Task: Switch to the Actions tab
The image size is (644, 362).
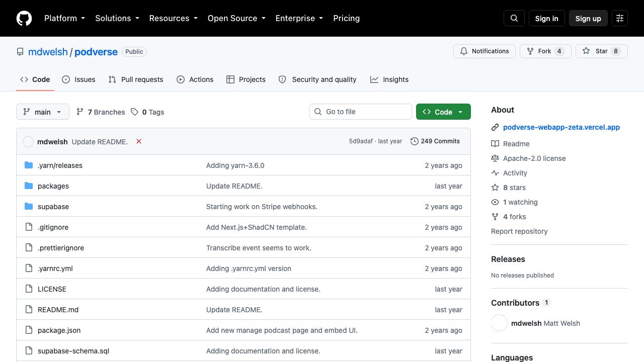Action: (x=195, y=79)
